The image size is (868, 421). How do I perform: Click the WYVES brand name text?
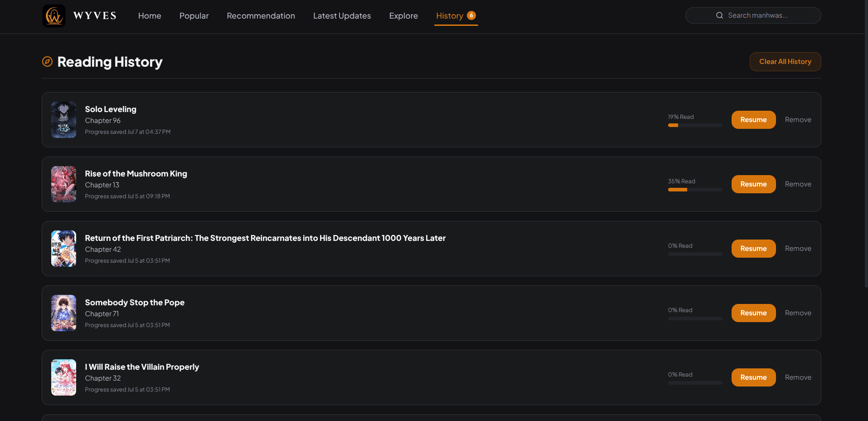pyautogui.click(x=95, y=16)
